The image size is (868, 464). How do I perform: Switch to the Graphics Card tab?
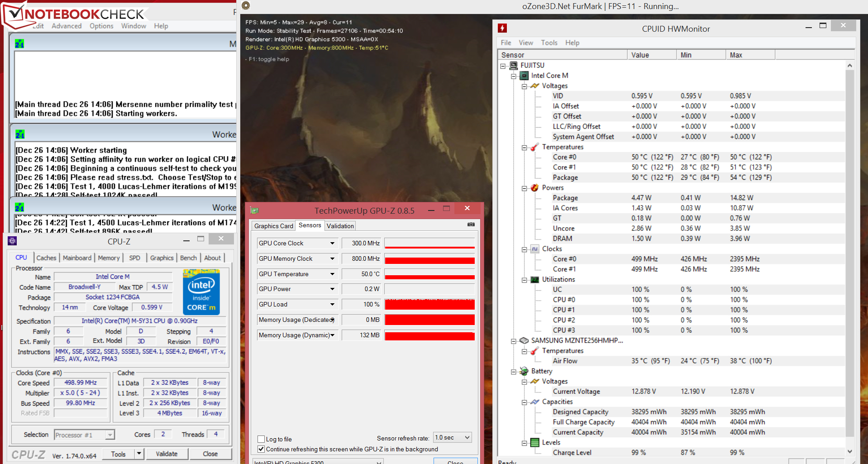[x=273, y=226]
